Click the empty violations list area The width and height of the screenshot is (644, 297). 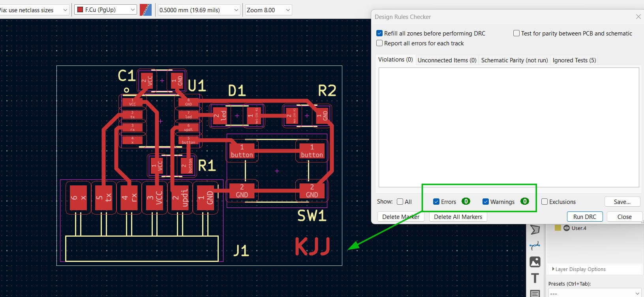(509, 127)
